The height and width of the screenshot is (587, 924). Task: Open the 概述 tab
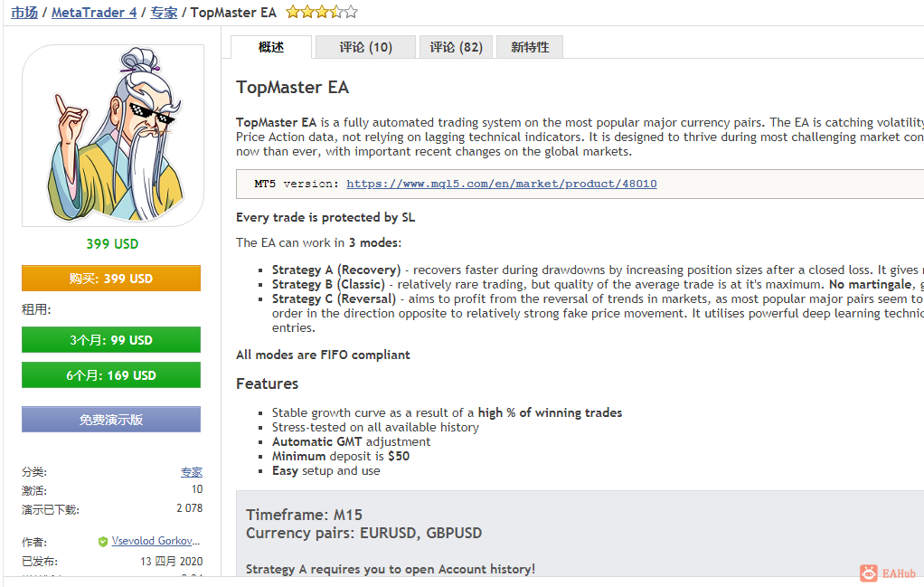click(271, 47)
